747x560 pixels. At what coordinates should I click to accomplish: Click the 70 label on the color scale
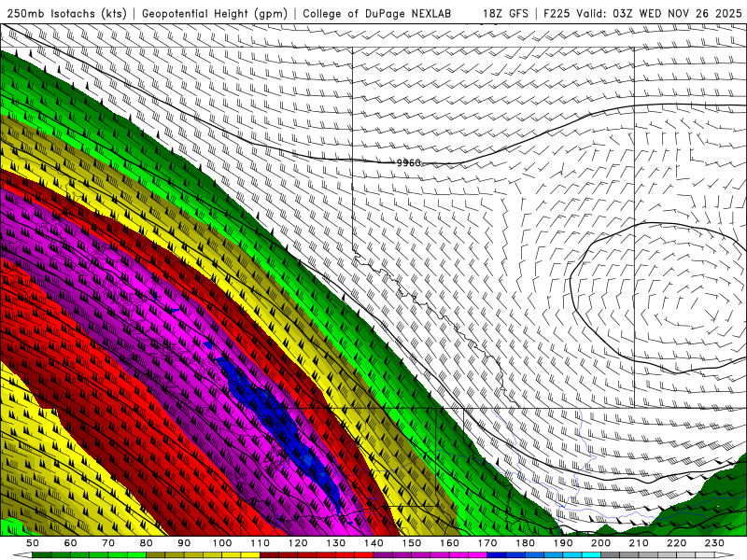point(108,543)
